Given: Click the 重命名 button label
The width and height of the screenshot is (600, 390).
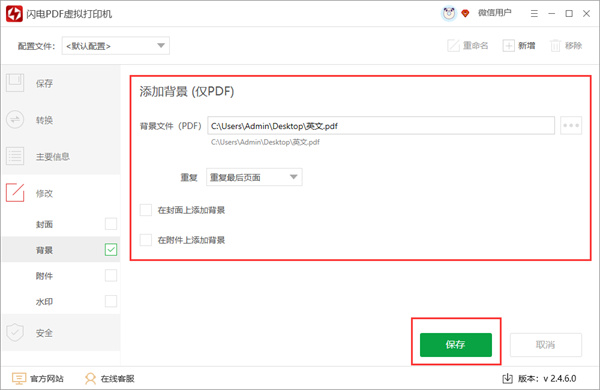Looking at the screenshot, I should tap(476, 46).
